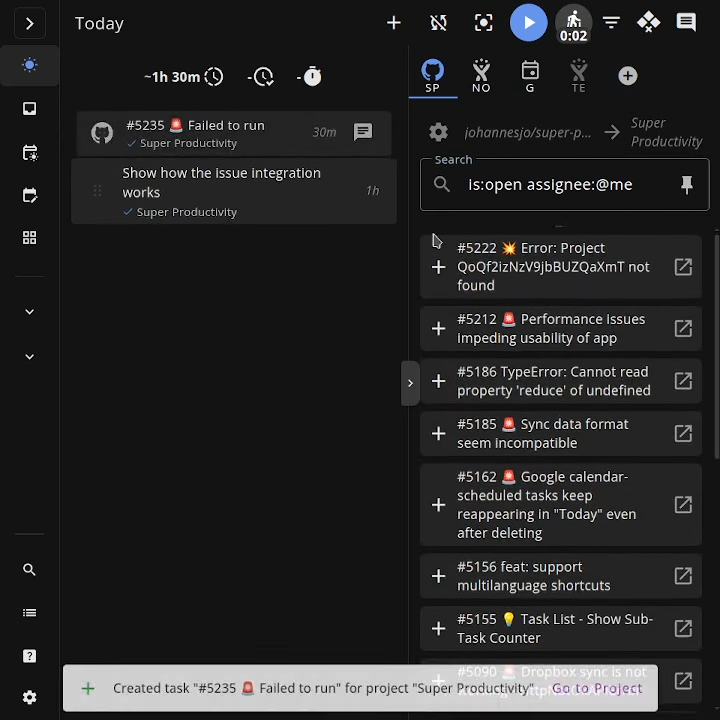Open the boards grid icon in sidebar
This screenshot has height=720, width=720.
click(x=29, y=238)
